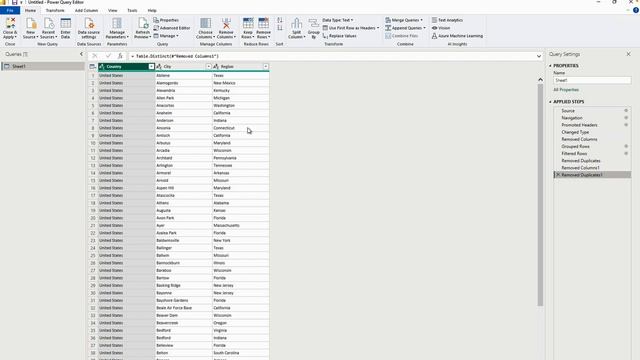640x360 pixels.
Task: Cancel formula edit with the X icon
Action: [95, 56]
